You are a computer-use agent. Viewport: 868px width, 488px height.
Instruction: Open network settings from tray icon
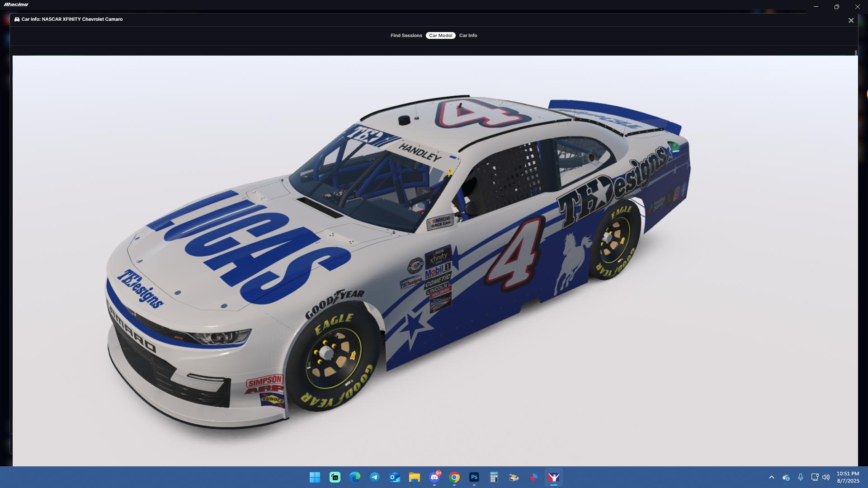point(815,477)
